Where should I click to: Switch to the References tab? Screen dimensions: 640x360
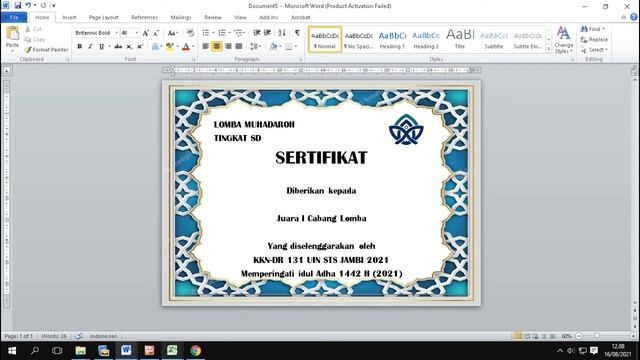pos(144,18)
